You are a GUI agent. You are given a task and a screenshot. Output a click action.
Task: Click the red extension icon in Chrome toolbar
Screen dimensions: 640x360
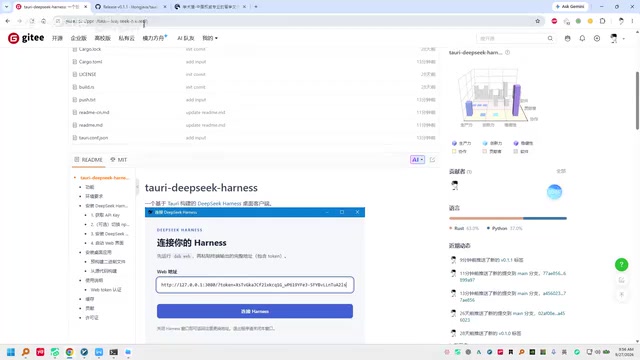coord(554,21)
